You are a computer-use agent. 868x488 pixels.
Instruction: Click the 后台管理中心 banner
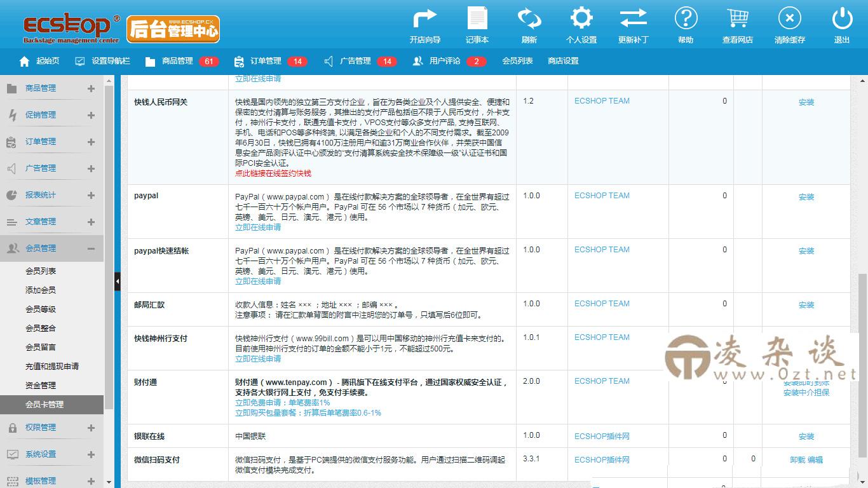click(x=173, y=29)
